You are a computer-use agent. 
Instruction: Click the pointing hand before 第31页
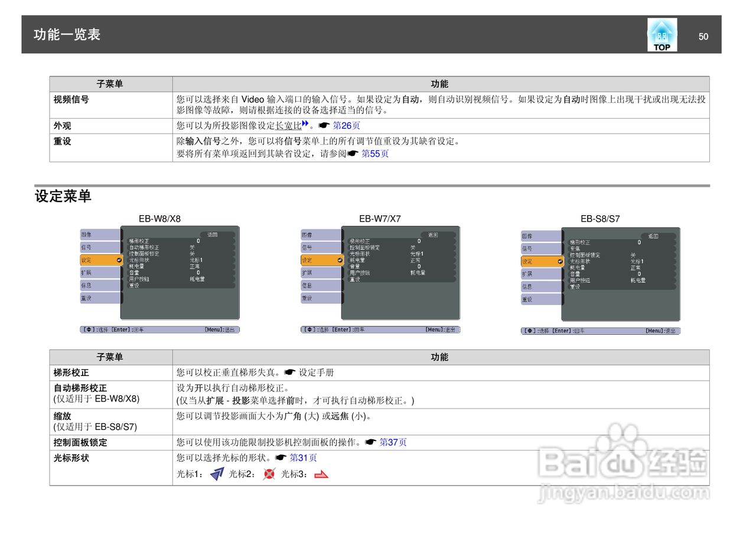(x=281, y=458)
